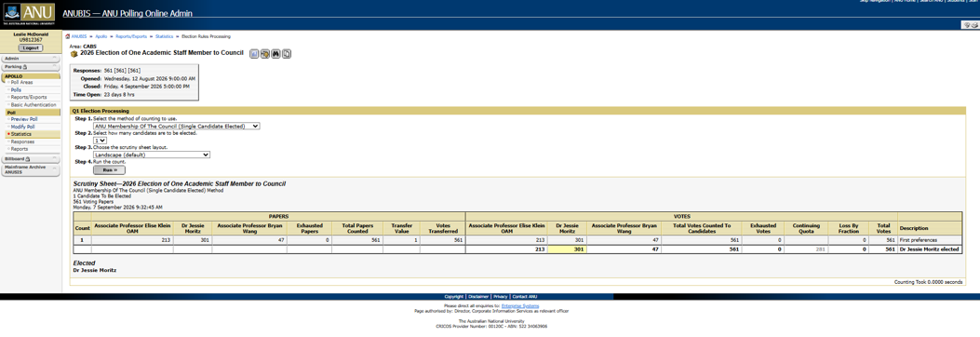
Task: Click the ANUBIS — ANU Polling Online Admin title
Action: 128,14
